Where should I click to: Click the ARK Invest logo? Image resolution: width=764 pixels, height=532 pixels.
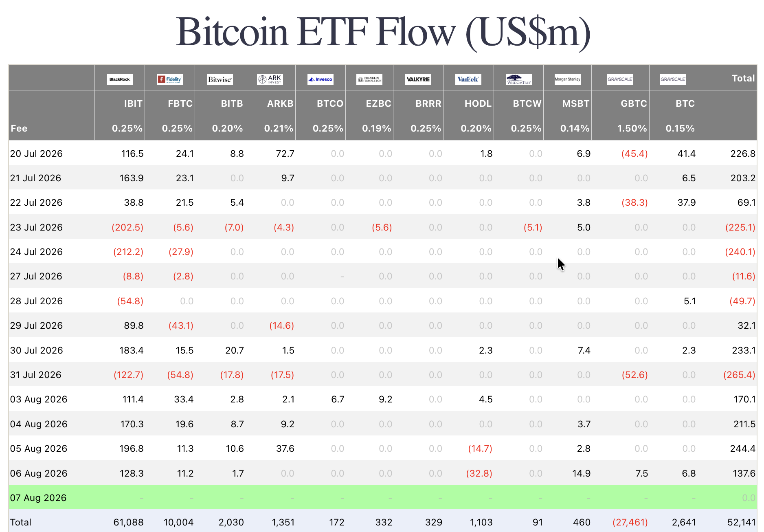(x=270, y=79)
